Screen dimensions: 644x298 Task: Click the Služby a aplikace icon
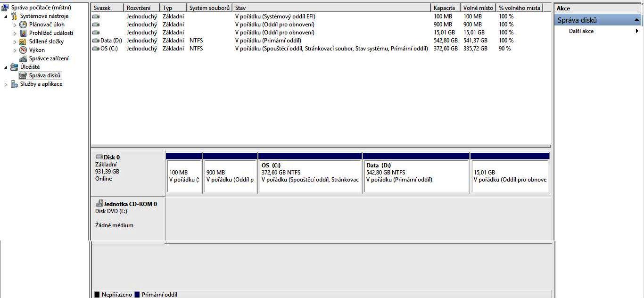[14, 84]
